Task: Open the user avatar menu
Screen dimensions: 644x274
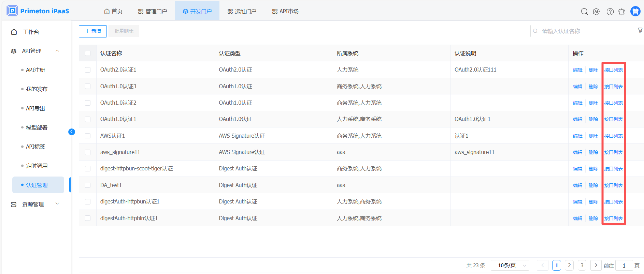Action: point(635,11)
